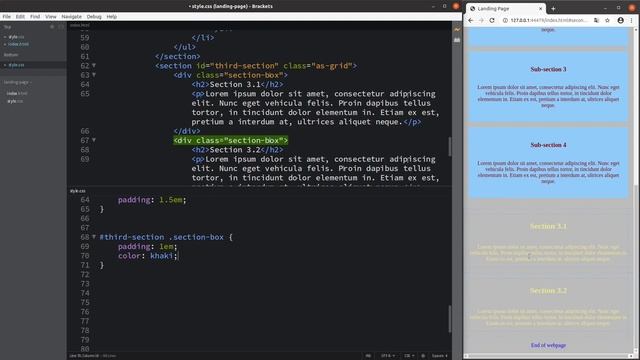Click '1.5em' padding value on line 64
640x360 pixels.
pos(170,200)
